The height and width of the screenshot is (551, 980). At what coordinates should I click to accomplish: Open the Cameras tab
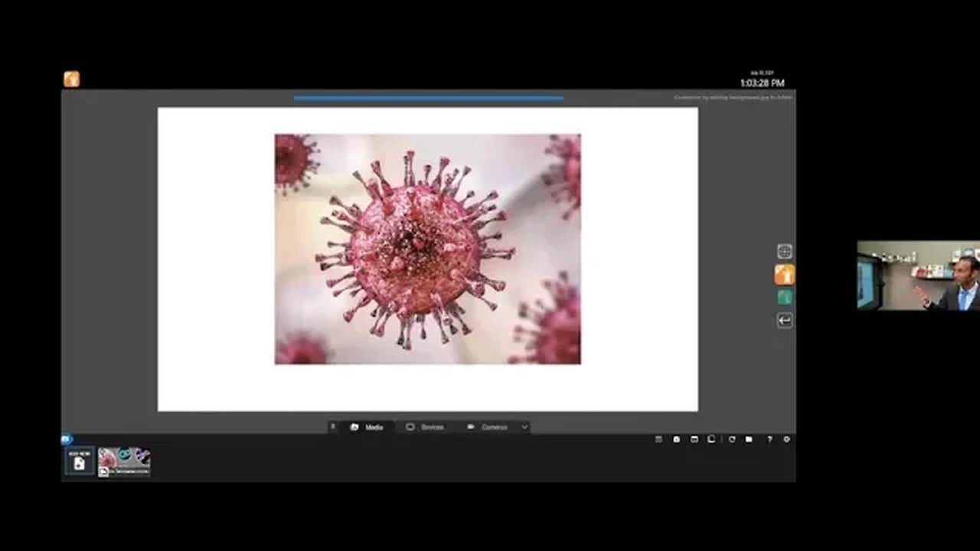(487, 427)
